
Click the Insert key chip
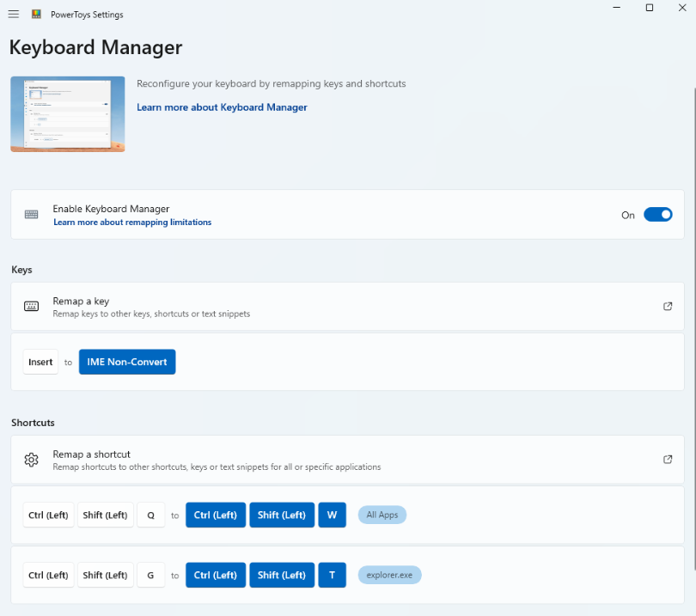coord(40,363)
